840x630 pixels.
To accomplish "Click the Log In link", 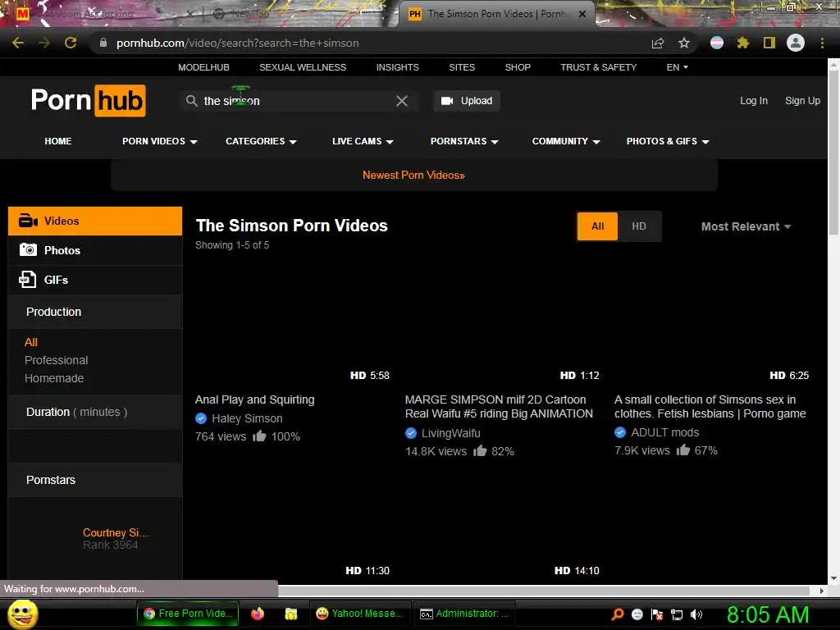I will pyautogui.click(x=754, y=101).
